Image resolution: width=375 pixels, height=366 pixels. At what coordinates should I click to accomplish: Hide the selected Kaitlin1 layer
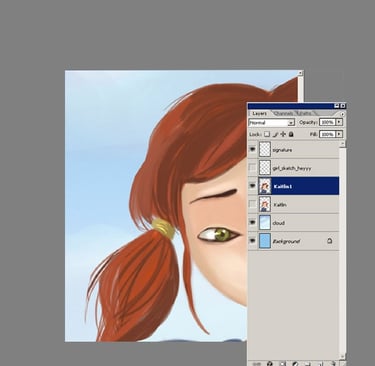253,186
